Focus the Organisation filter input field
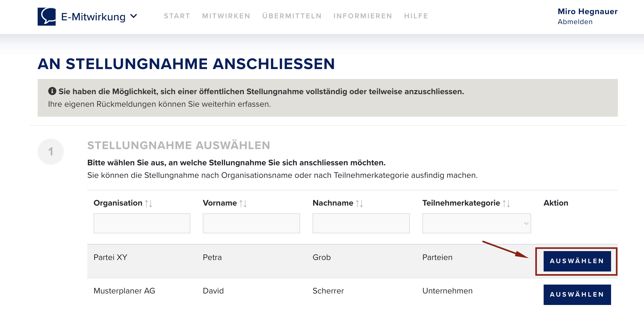Viewport: 644px width, 317px height. (142, 223)
